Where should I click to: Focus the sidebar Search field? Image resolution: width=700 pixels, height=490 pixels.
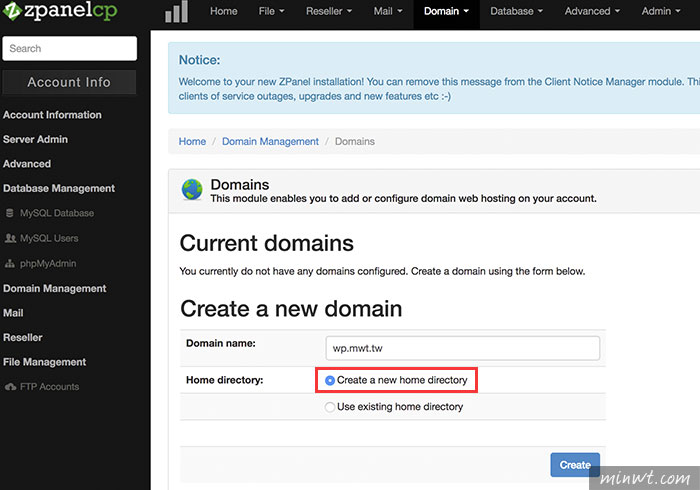70,48
